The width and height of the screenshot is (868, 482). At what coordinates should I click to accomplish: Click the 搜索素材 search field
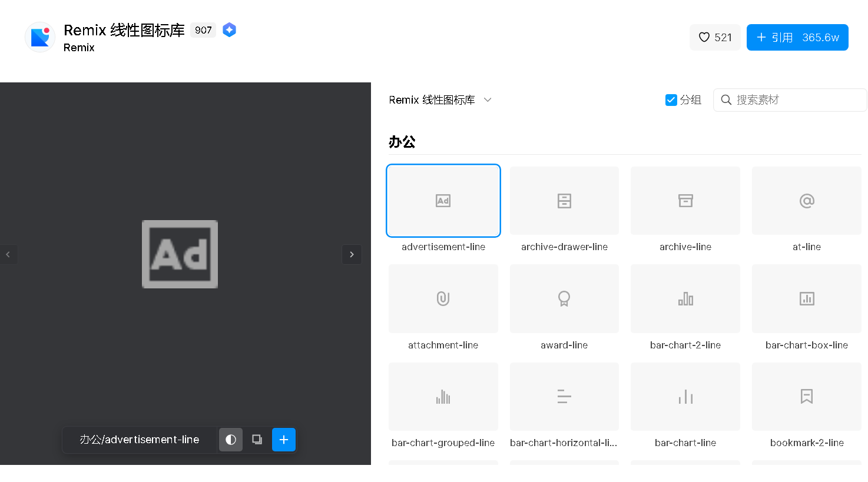click(x=790, y=100)
